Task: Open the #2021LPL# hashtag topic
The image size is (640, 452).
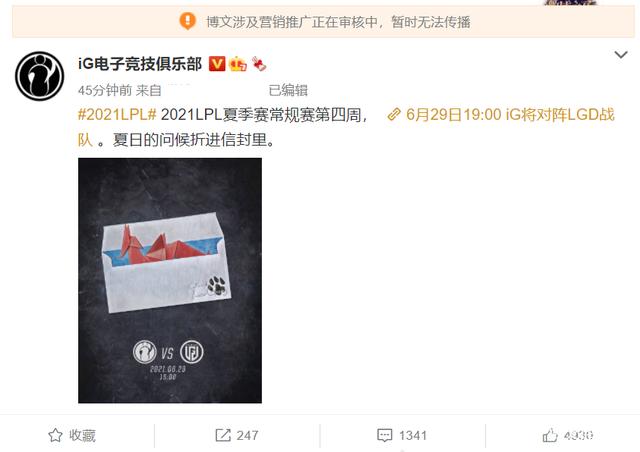Action: [117, 115]
